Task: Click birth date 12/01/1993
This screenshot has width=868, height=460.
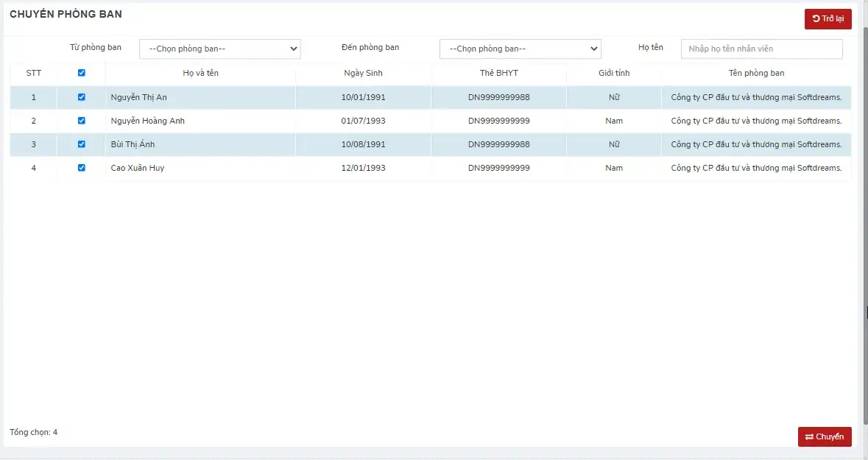Action: pyautogui.click(x=363, y=168)
